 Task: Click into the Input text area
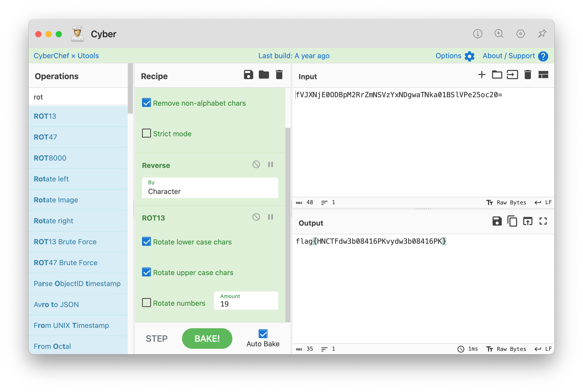(423, 142)
